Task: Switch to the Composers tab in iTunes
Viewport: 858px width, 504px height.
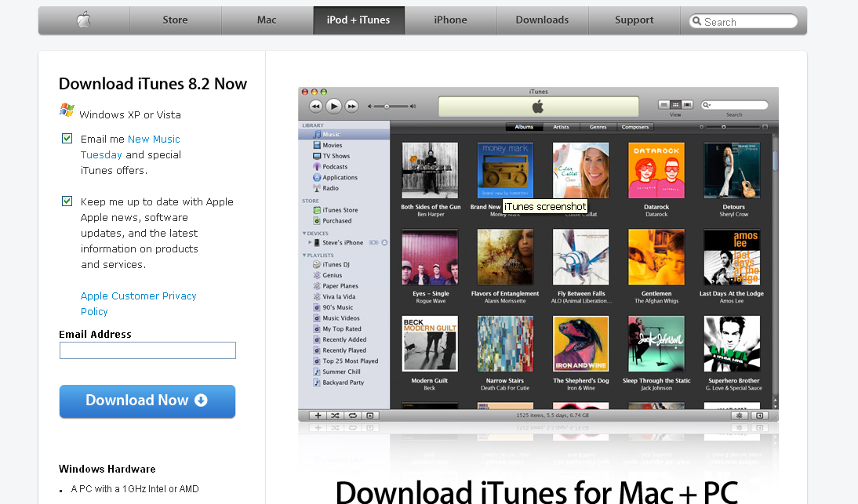Action: [635, 127]
